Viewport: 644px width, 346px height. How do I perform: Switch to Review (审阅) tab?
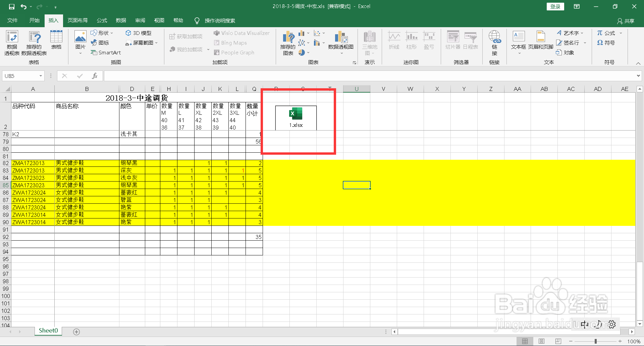pos(140,20)
